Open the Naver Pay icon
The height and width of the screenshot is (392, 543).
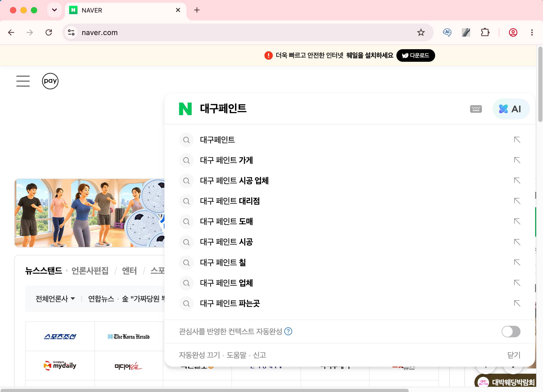(50, 81)
